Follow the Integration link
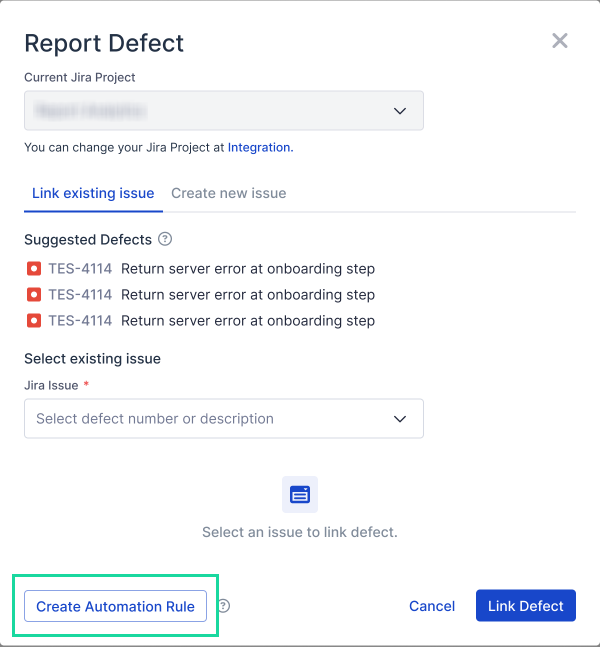 pyautogui.click(x=259, y=147)
